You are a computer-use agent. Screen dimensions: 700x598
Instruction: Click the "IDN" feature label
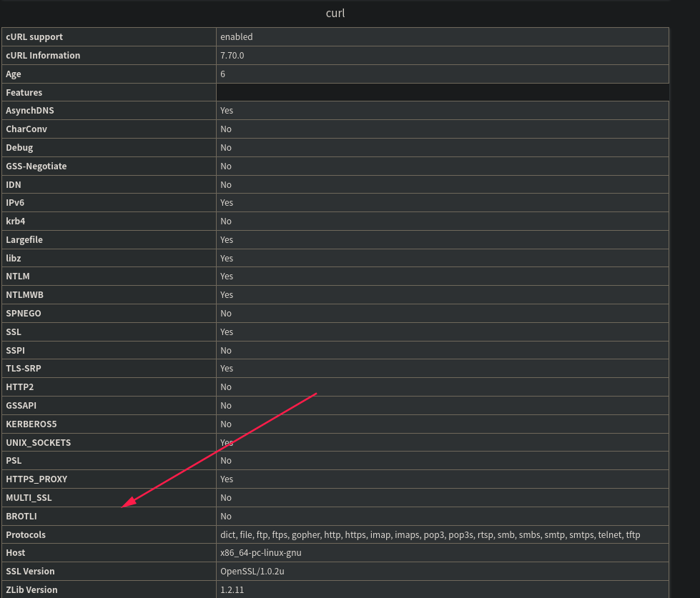tap(14, 184)
